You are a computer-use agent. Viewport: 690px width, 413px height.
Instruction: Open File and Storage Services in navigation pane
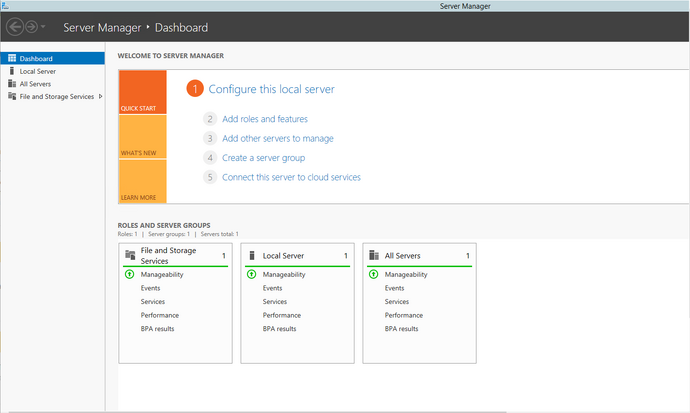coord(52,96)
